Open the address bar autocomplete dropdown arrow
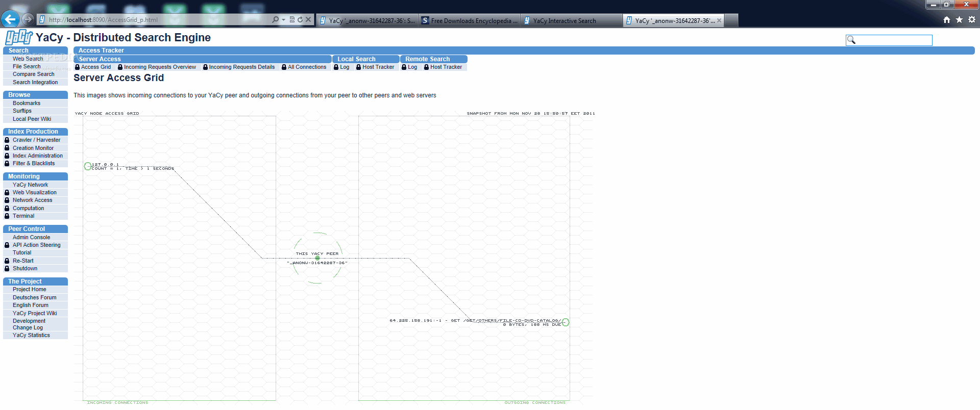 click(284, 20)
